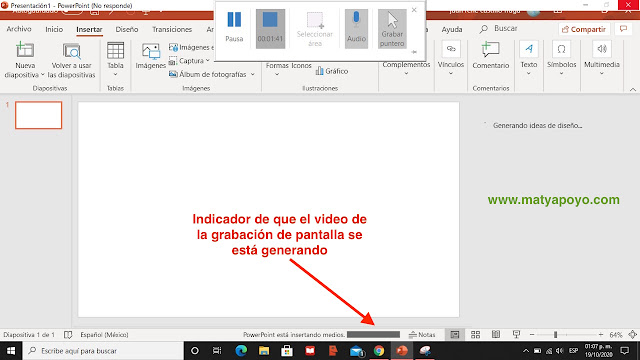Screen dimensions: 640x360
Task: Switch to Slide Sorter view
Action: [476, 335]
